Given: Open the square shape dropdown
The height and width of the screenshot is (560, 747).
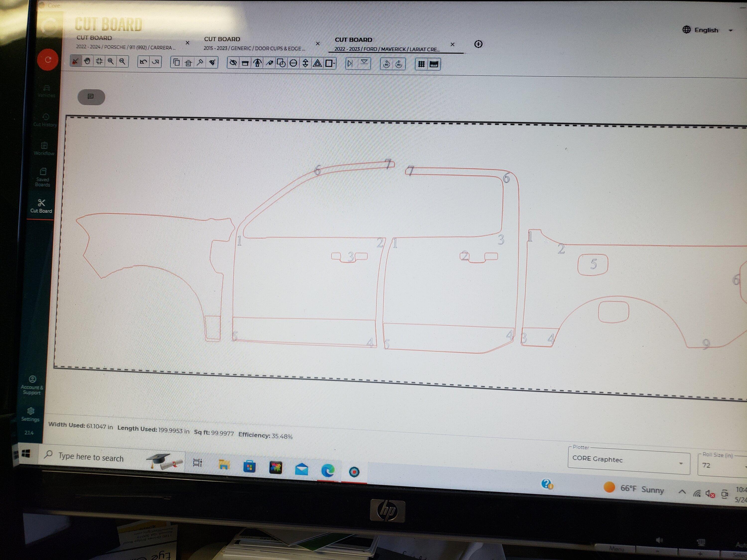Looking at the screenshot, I should [x=330, y=63].
